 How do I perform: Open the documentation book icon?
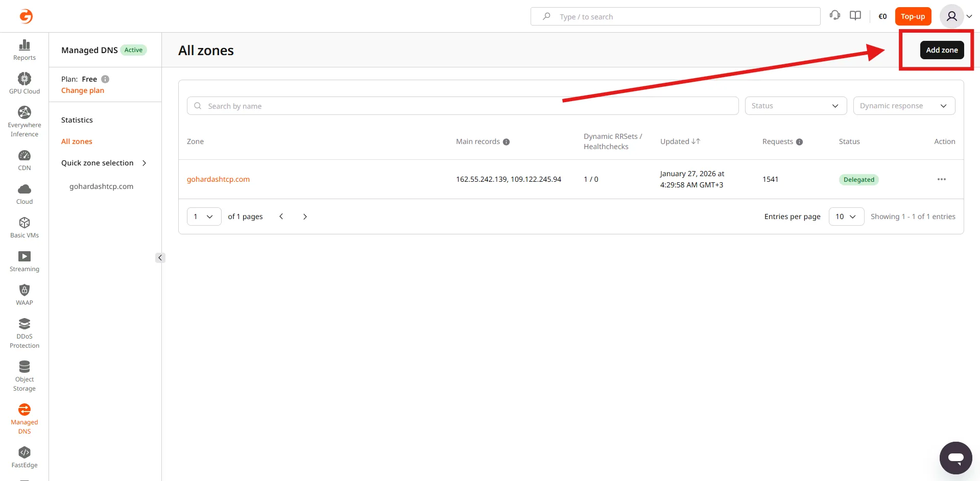(x=855, y=16)
